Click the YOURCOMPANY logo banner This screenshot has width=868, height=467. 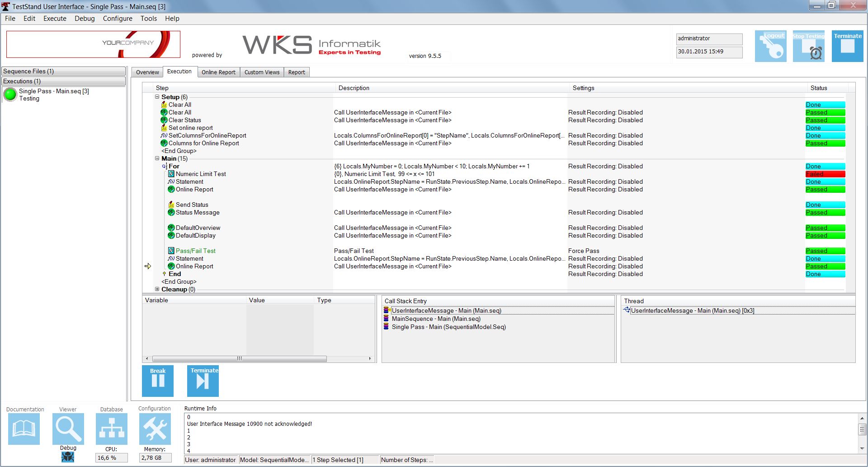(93, 44)
